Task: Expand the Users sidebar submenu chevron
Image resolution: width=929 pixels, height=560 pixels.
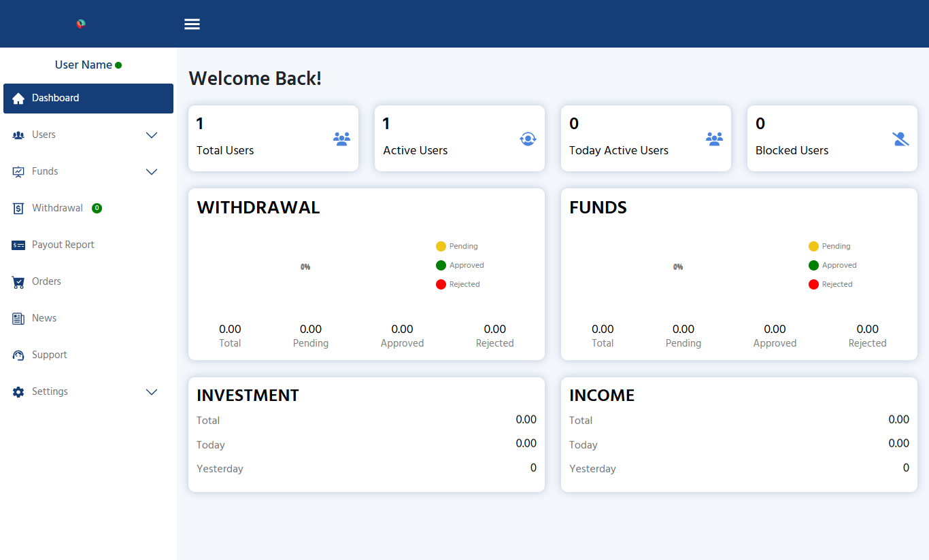Action: (152, 135)
